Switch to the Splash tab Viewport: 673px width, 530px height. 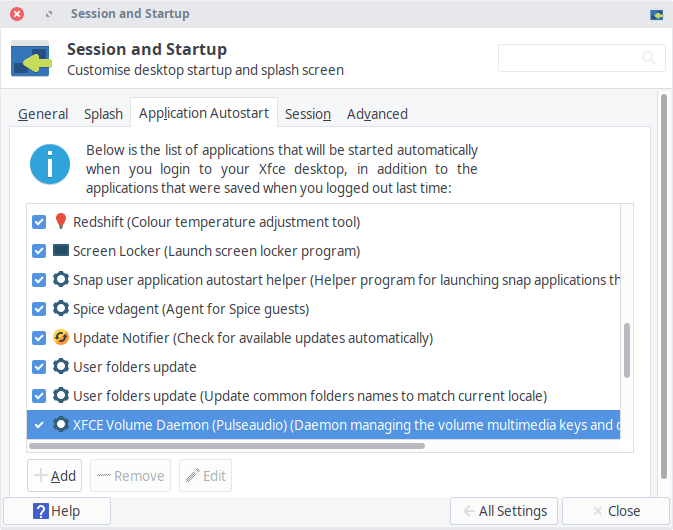coord(103,114)
